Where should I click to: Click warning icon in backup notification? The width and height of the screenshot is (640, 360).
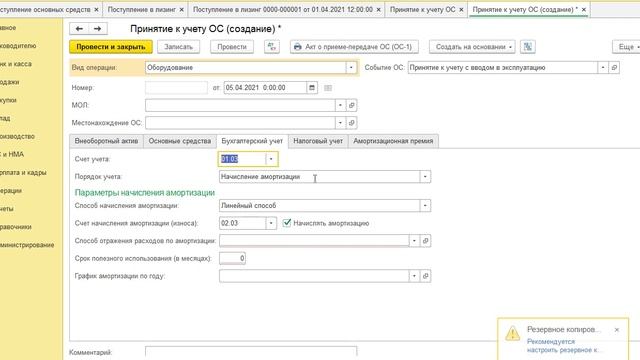tap(513, 333)
